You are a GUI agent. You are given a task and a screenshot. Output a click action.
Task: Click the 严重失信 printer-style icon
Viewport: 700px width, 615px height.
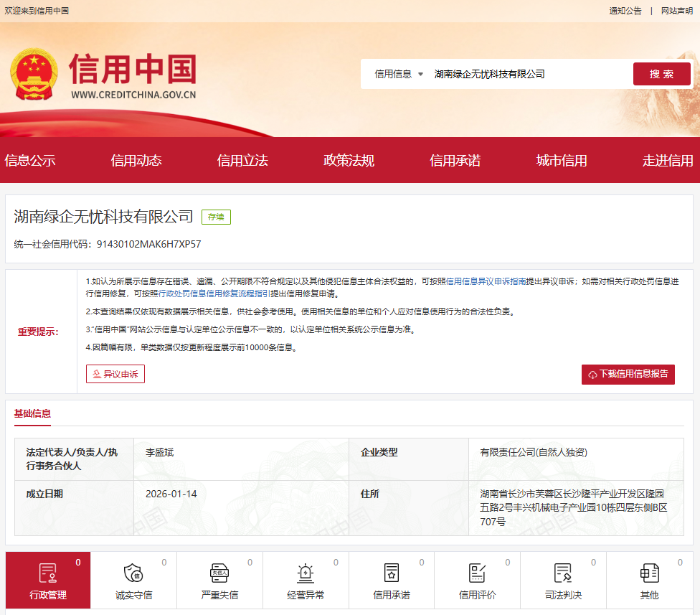[219, 574]
